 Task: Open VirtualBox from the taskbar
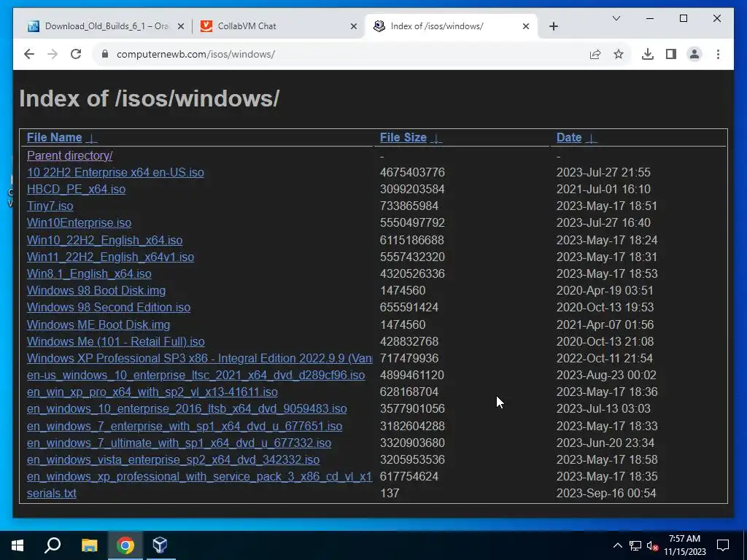(160, 545)
